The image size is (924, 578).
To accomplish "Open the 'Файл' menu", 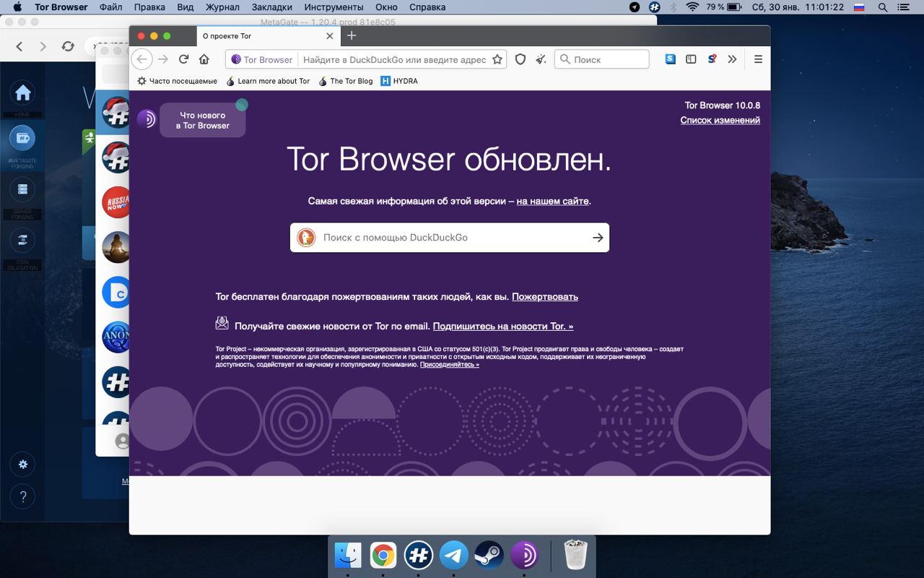I will coord(110,7).
